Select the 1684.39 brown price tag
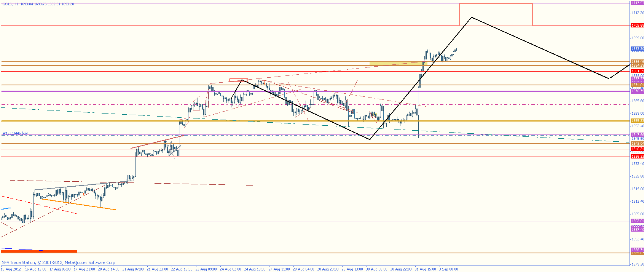644x272 pixels. [637, 66]
